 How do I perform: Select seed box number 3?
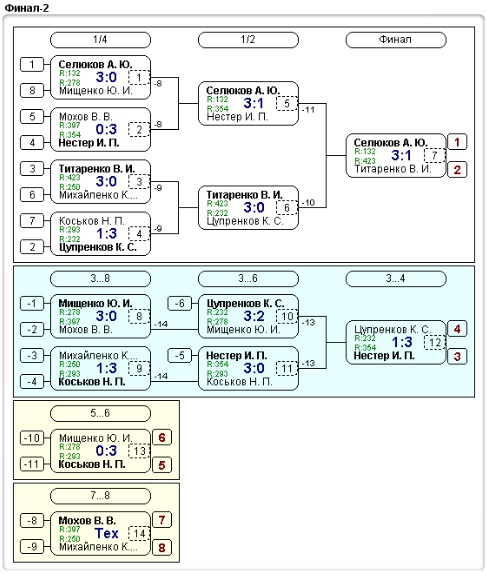[32, 169]
